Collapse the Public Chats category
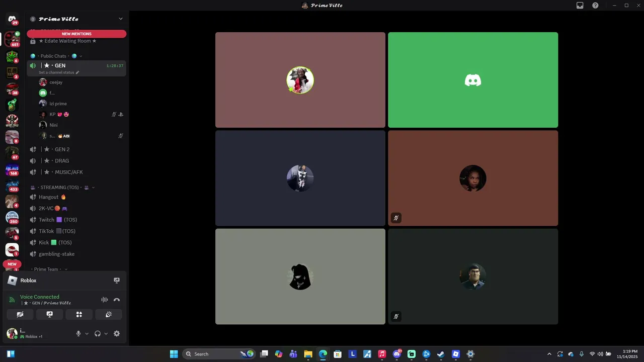The width and height of the screenshot is (644, 362). [55, 56]
